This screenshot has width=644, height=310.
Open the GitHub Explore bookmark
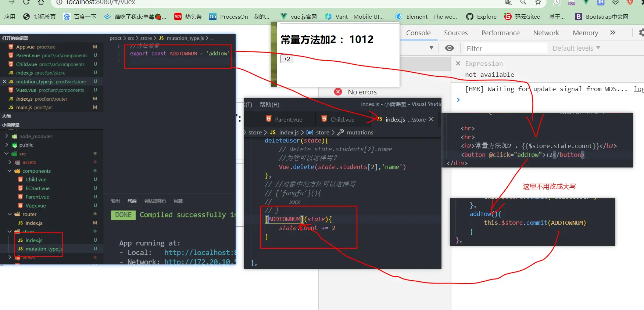[481, 17]
